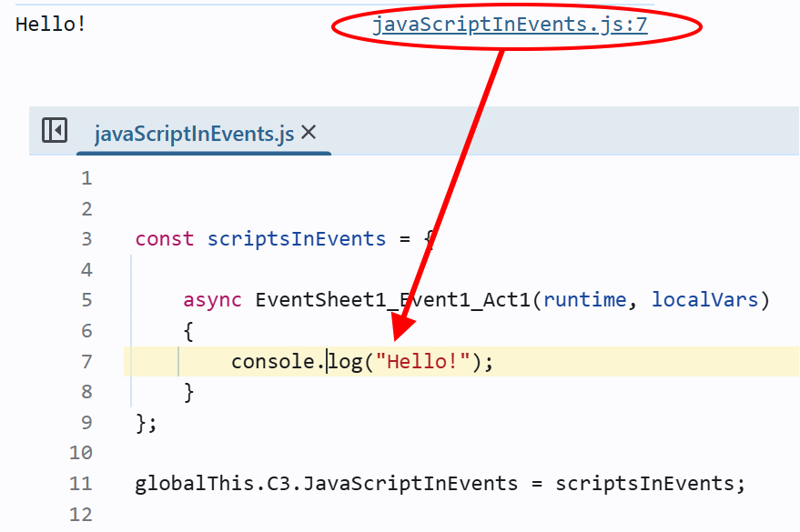Open the javaScriptInEvents.js:7 source link
800x532 pixels.
[x=510, y=25]
